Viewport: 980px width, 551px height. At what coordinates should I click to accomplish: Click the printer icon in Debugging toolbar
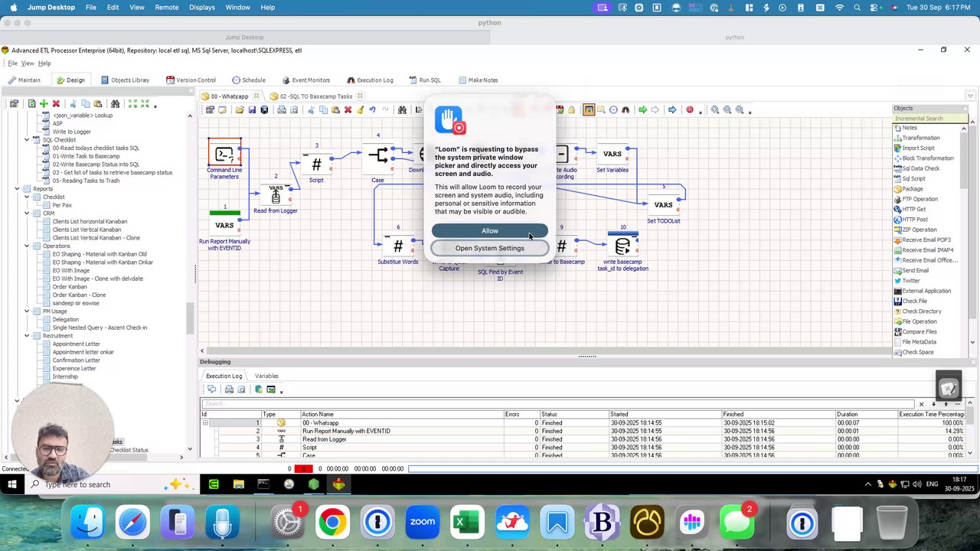(x=229, y=390)
